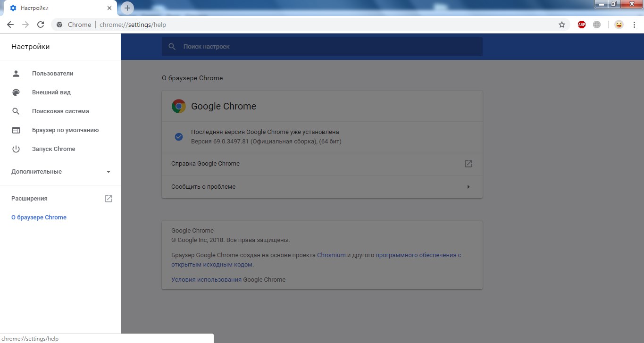Click the arrow on Сообщить о проблеме row
This screenshot has height=343, width=644.
click(x=468, y=187)
